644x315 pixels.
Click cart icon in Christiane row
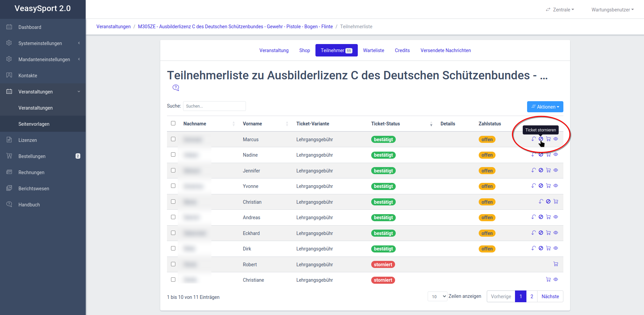click(x=548, y=279)
